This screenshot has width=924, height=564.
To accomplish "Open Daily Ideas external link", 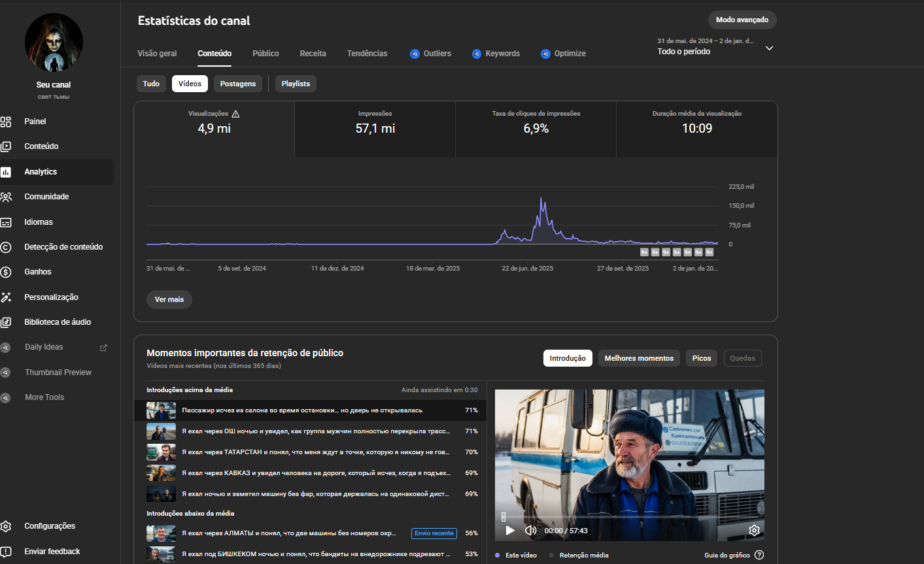I will pos(103,348).
